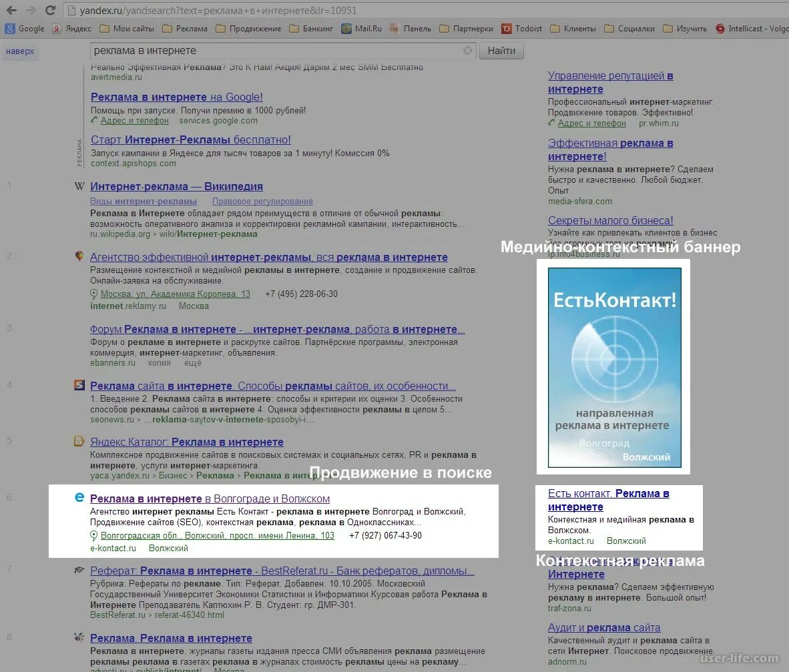Image resolution: width=789 pixels, height=672 pixels.
Task: Open Форум Реклама в интернете result
Action: 278,330
